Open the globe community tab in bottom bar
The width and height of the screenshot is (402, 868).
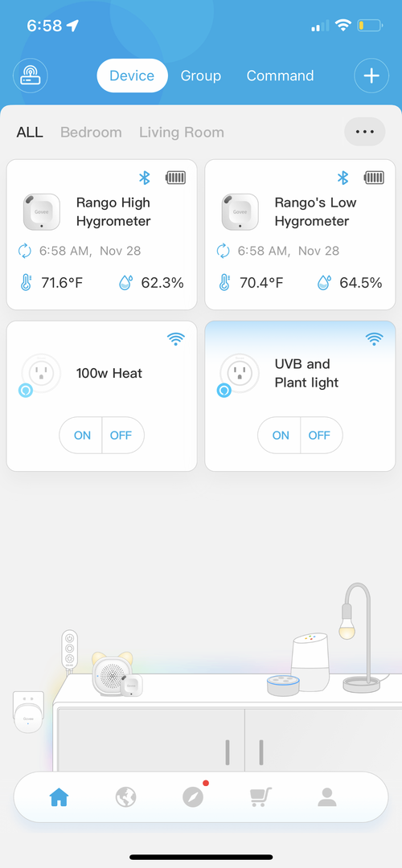coord(125,797)
